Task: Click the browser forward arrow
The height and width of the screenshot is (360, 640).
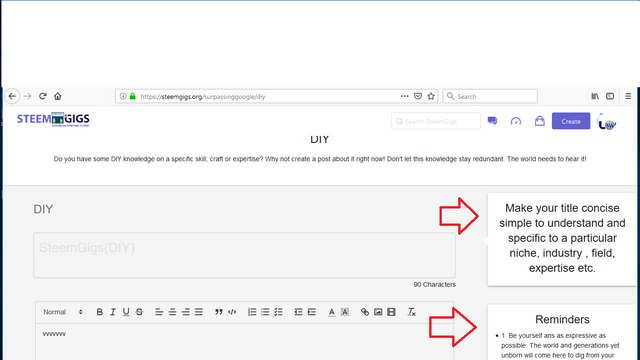Action: pyautogui.click(x=28, y=96)
